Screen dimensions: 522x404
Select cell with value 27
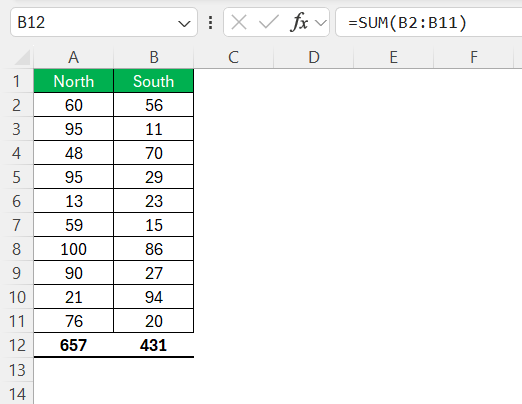tap(154, 273)
